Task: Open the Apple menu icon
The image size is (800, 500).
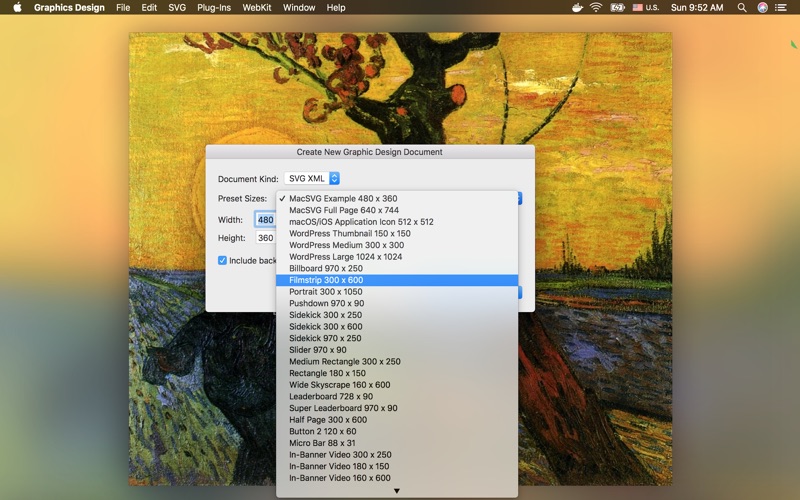Action: click(17, 7)
